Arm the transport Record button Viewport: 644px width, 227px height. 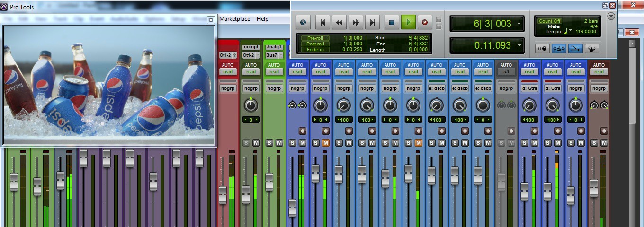click(424, 22)
